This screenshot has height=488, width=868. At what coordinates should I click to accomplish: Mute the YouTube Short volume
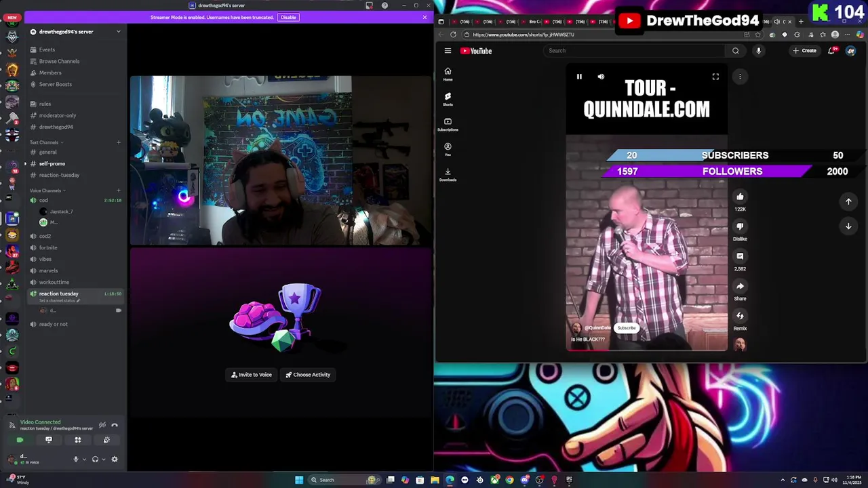point(601,77)
